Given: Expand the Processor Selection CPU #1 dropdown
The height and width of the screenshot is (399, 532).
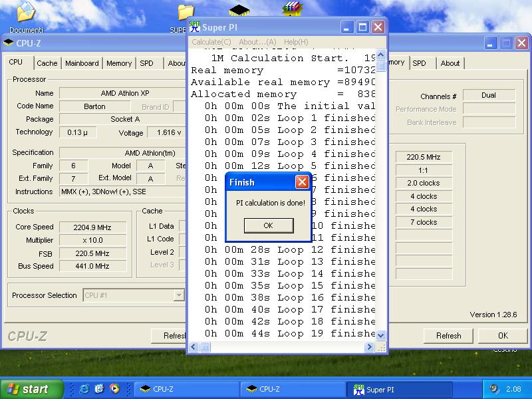Looking at the screenshot, I should [x=179, y=295].
